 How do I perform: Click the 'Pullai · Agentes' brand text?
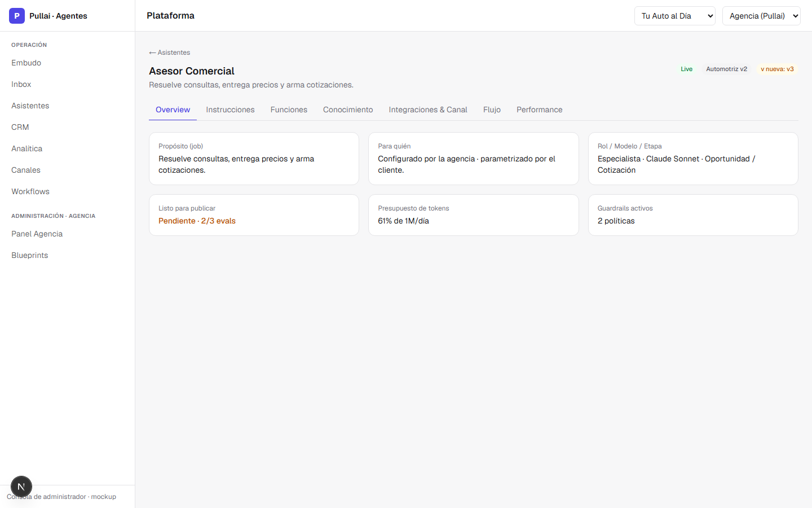point(58,16)
